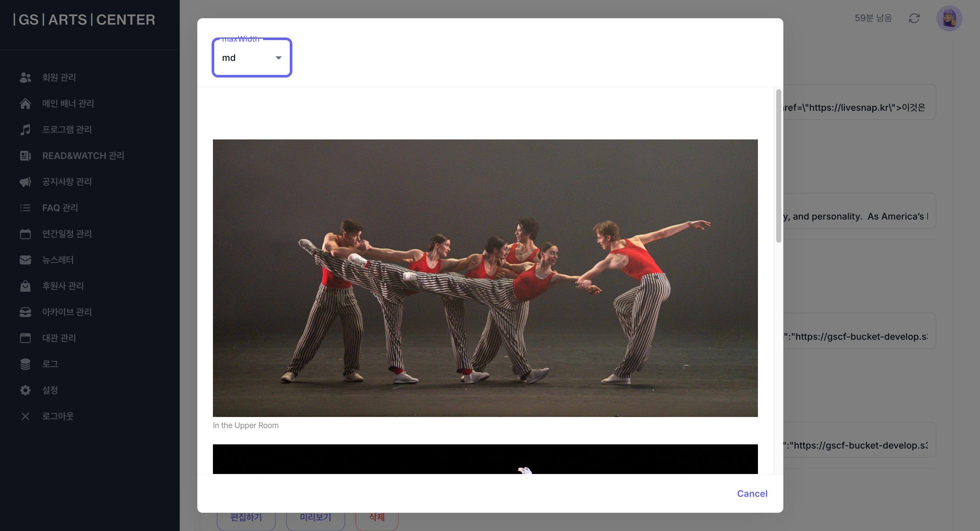Click the READ&WATCH 관리 newspaper icon

click(25, 156)
